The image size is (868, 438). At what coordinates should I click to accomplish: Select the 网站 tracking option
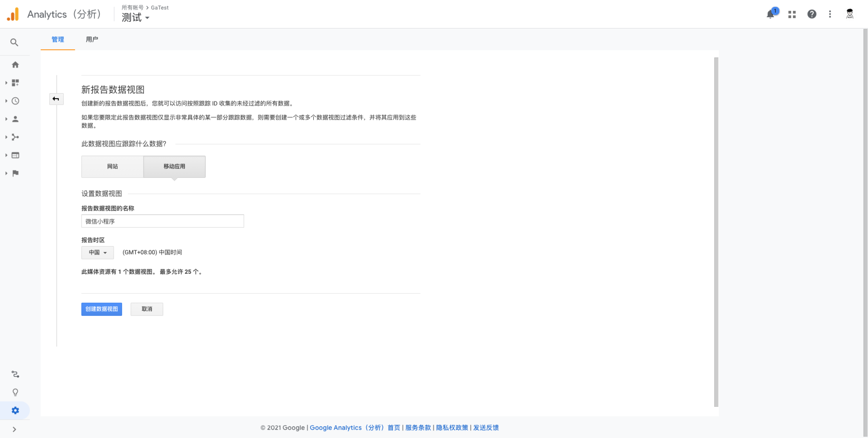coord(112,166)
